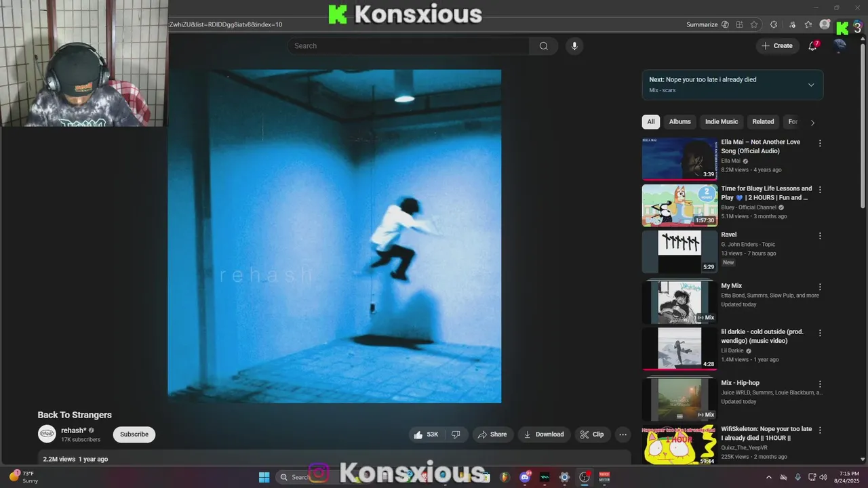The height and width of the screenshot is (488, 868).
Task: Open Time for Bluey Life Lessons thumbnail
Action: pyautogui.click(x=679, y=205)
